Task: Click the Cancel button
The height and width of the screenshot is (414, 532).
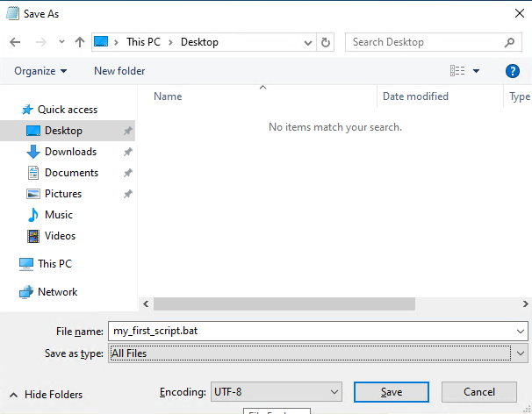Action: [x=479, y=392]
